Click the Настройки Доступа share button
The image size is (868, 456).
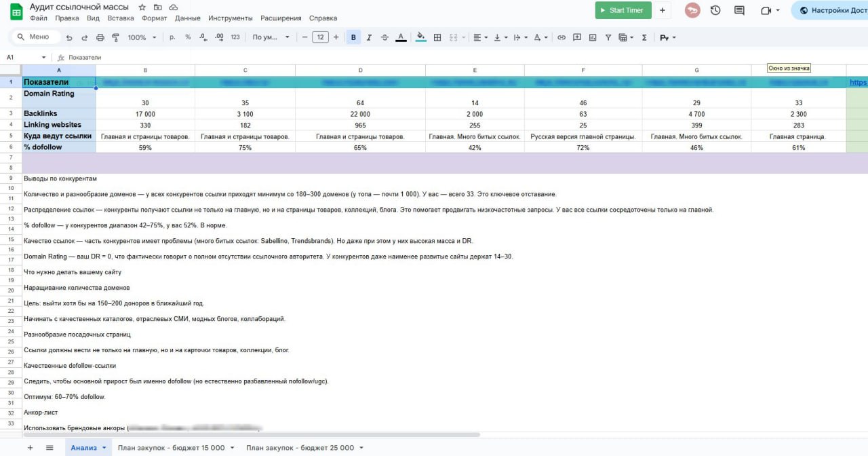tap(829, 10)
